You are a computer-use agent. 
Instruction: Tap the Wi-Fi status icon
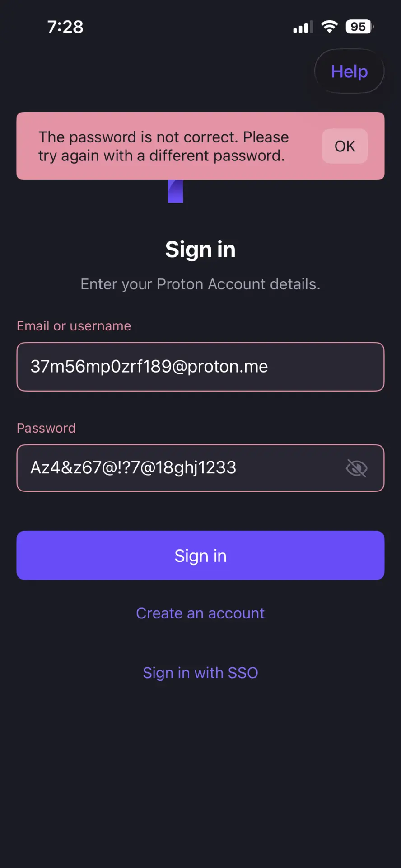(330, 27)
